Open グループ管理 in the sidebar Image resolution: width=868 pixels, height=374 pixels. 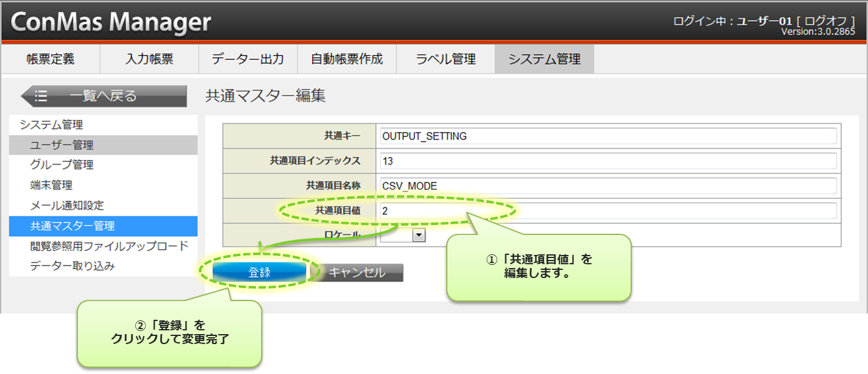pos(62,165)
